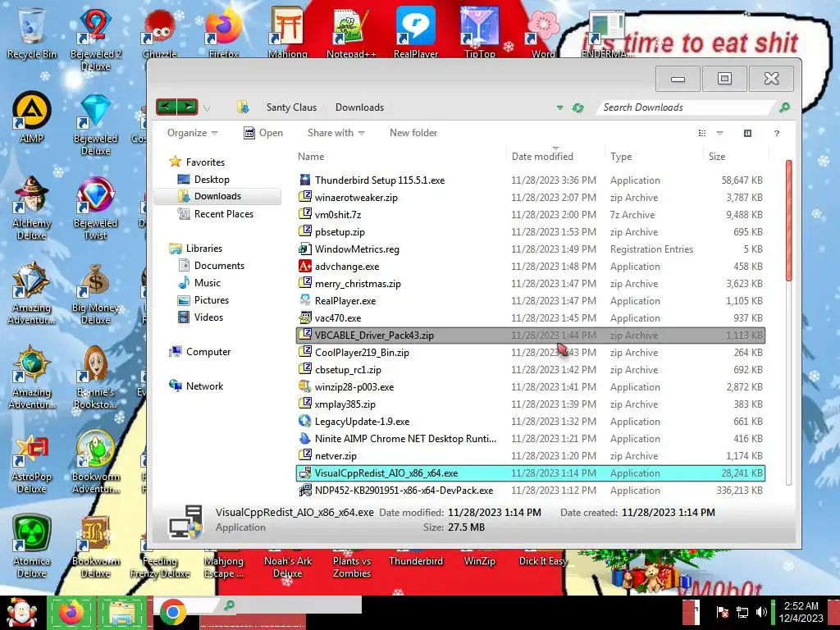Sort files by Name column
The image size is (840, 630).
399,157
